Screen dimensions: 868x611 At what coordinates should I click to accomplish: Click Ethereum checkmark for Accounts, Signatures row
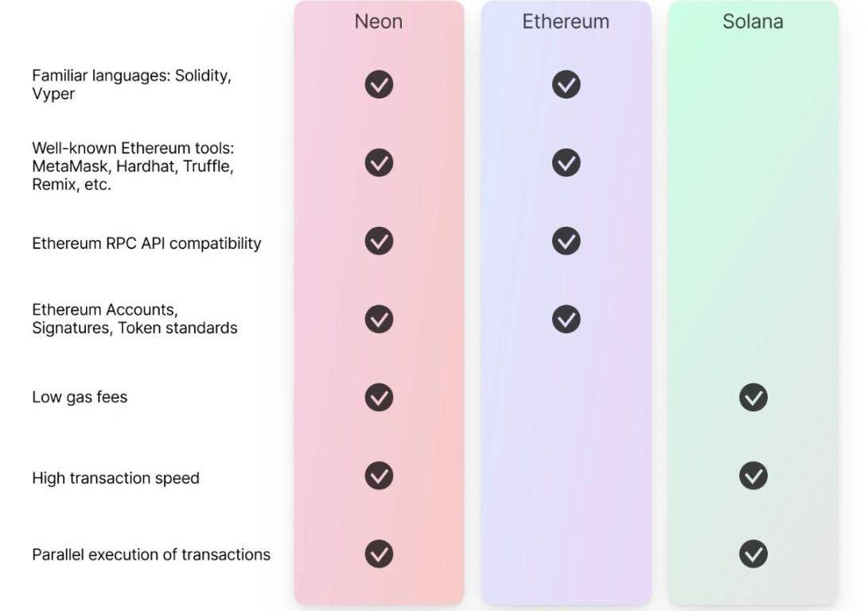pyautogui.click(x=566, y=319)
